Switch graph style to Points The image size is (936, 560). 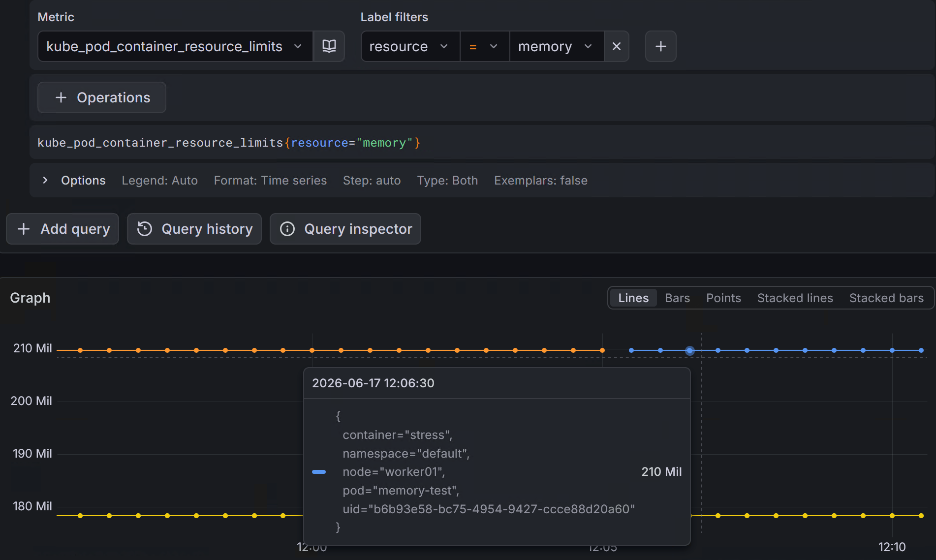click(723, 298)
